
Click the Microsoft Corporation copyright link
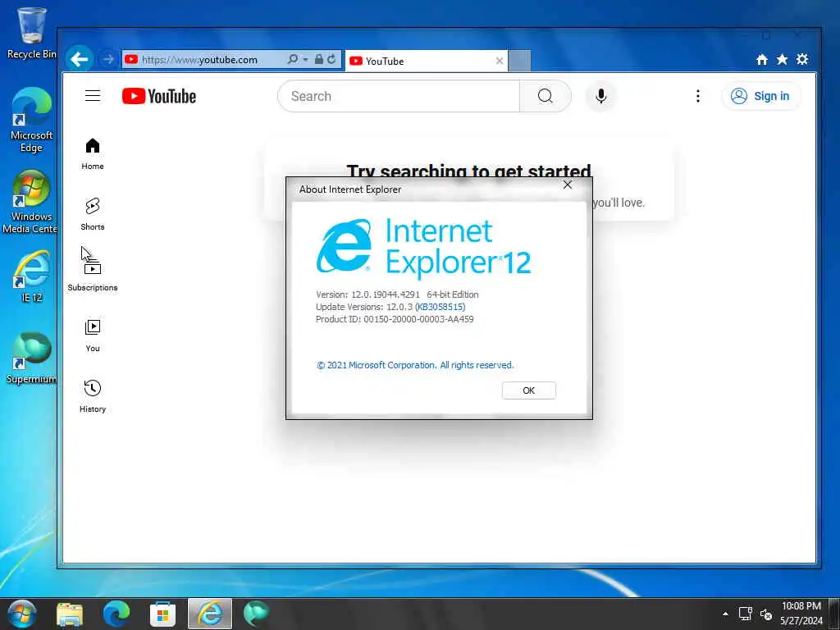click(414, 365)
